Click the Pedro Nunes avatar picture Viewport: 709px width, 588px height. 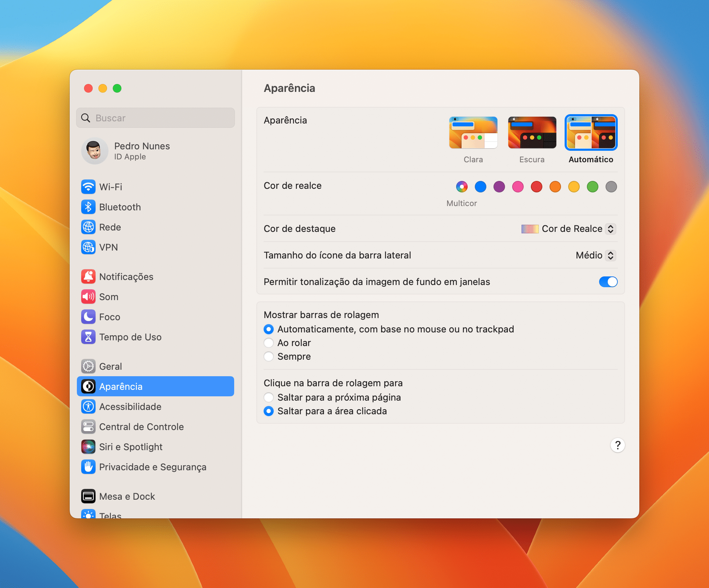(x=95, y=151)
